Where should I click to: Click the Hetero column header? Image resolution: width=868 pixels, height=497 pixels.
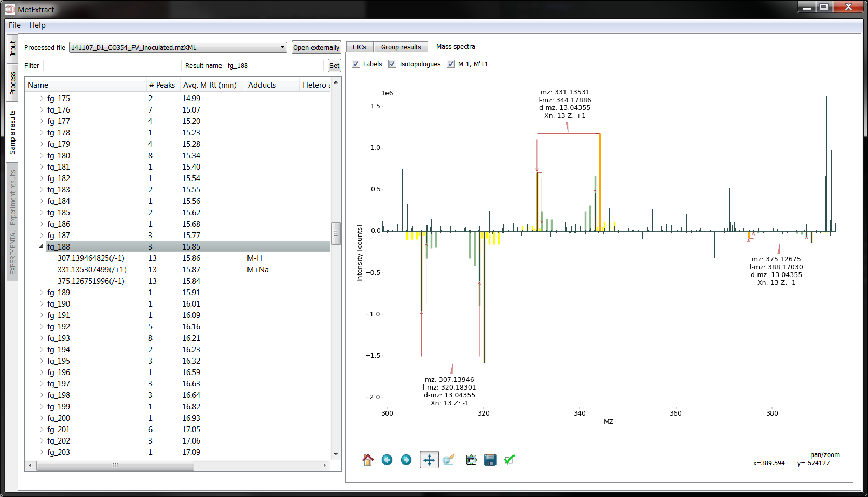[x=315, y=85]
